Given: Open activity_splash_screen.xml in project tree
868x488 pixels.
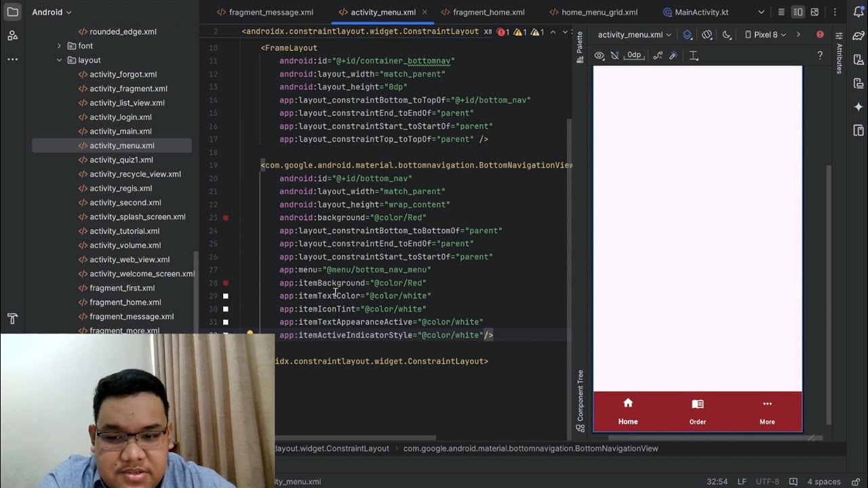Looking at the screenshot, I should [x=137, y=217].
